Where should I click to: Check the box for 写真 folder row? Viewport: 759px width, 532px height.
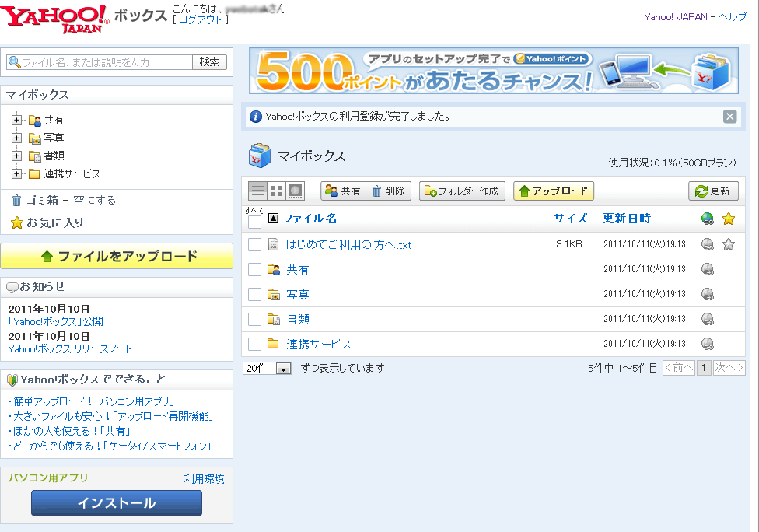[x=254, y=294]
